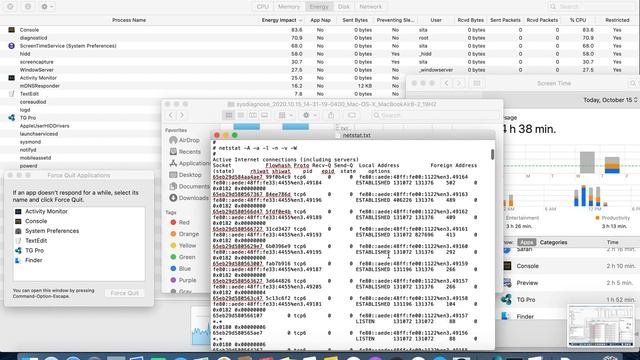Switch to the CPU tab

pos(262,7)
